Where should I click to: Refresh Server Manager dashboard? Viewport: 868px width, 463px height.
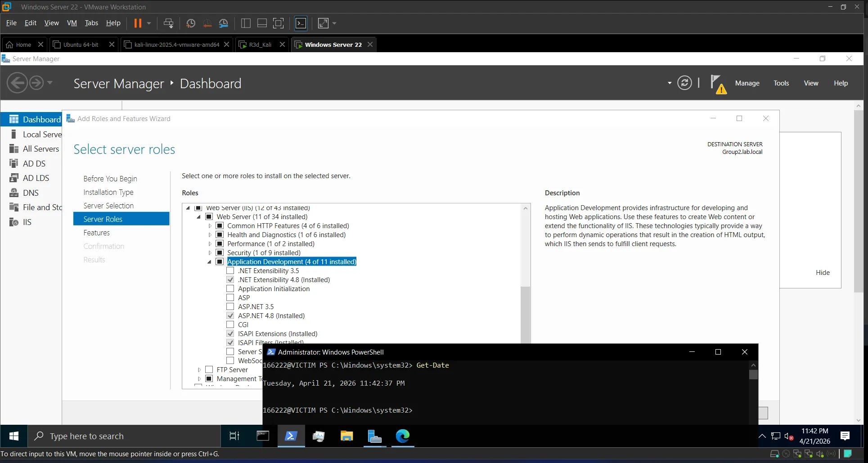point(684,83)
